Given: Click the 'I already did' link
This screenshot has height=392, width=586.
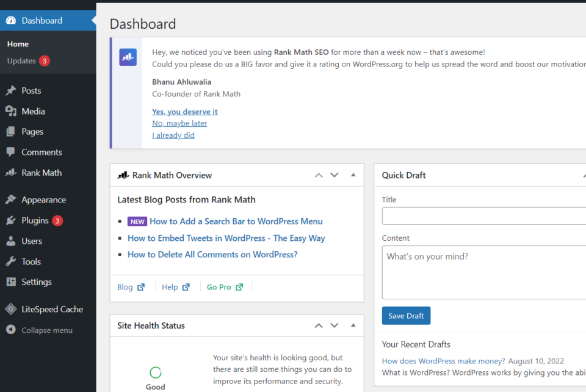Looking at the screenshot, I should pos(173,135).
